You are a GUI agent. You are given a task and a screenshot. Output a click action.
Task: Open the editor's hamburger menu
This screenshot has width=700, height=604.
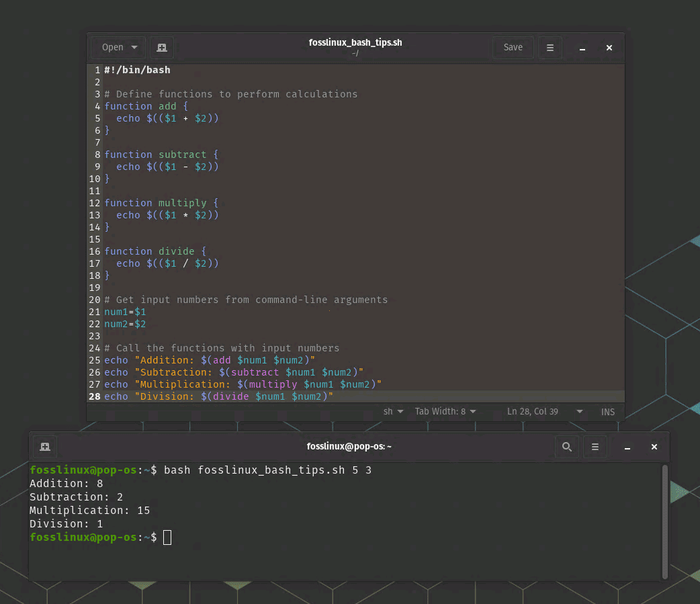[x=550, y=47]
